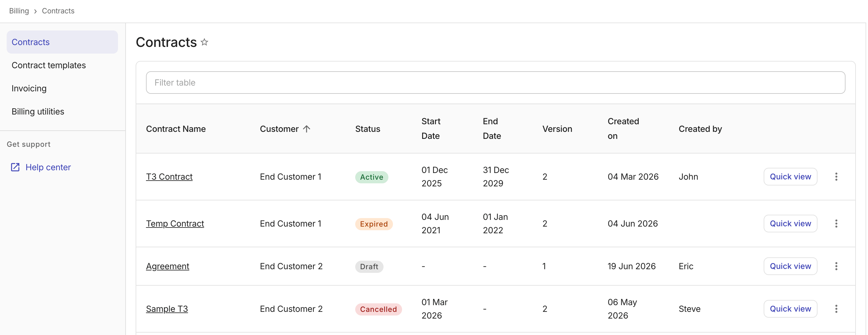This screenshot has width=868, height=335.
Task: Open the Help center link
Action: 48,167
